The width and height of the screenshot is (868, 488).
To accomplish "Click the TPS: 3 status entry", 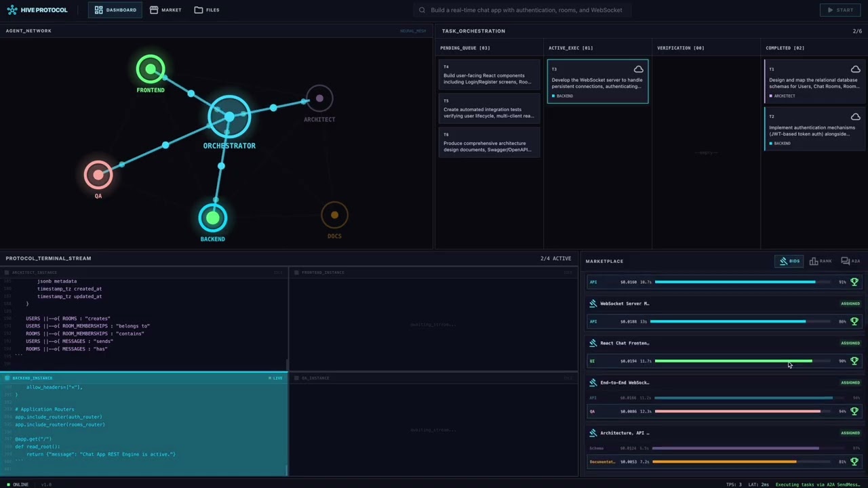I will coord(734,485).
